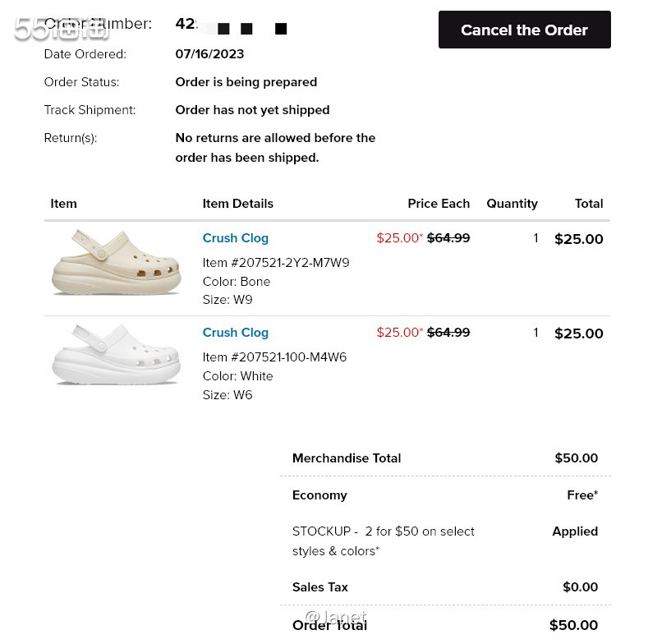Click the Bone clog's $25.00 sale price
This screenshot has height=644, width=671.
399,238
